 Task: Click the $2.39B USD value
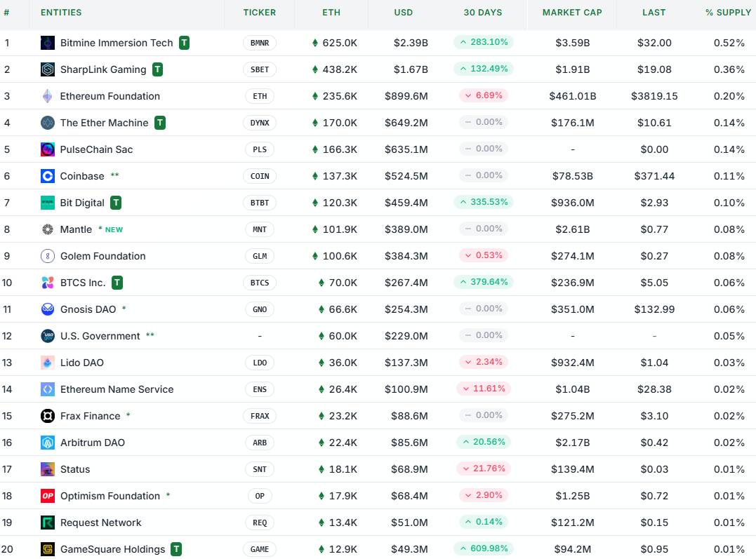click(411, 43)
